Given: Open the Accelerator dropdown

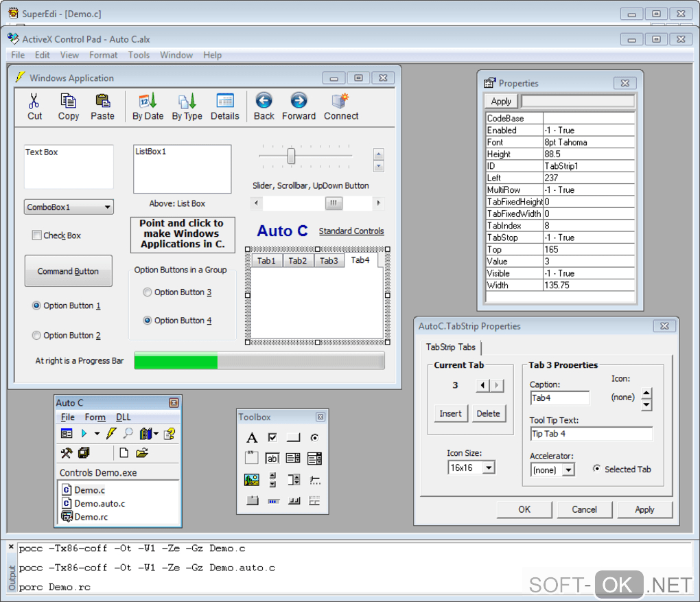Looking at the screenshot, I should tap(568, 470).
